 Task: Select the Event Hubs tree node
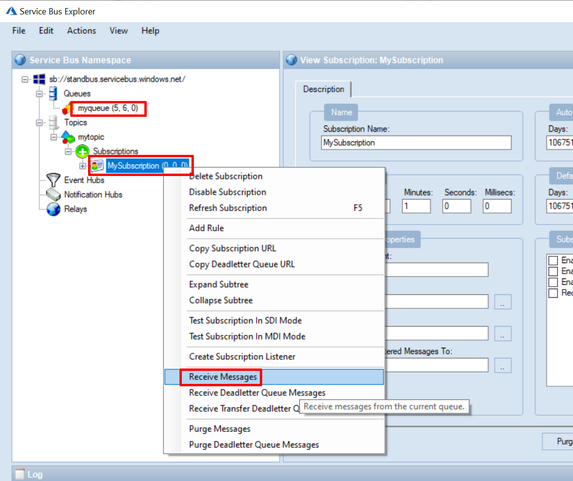click(84, 180)
